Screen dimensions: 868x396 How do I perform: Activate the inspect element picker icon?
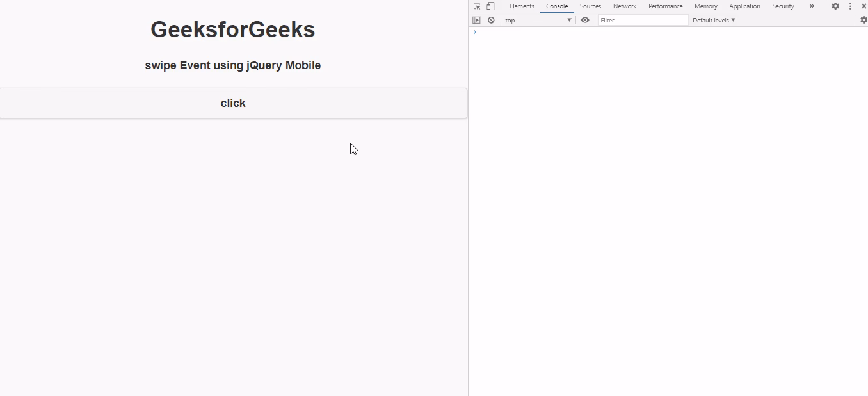477,6
